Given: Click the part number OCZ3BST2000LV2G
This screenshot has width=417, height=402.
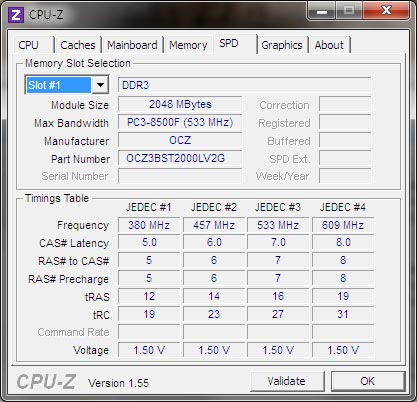Looking at the screenshot, I should click(x=180, y=158).
